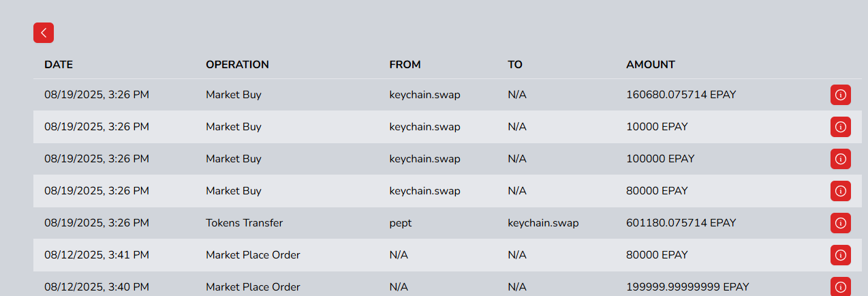Image resolution: width=868 pixels, height=296 pixels.
Task: Click keychain.swap in the first Market Buy row
Action: pos(424,95)
